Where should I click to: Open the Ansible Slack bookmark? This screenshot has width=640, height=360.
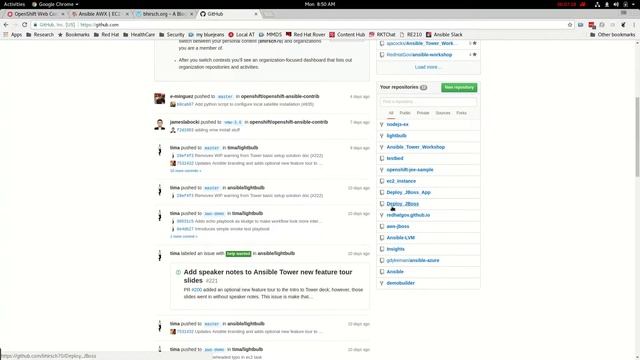tap(444, 35)
